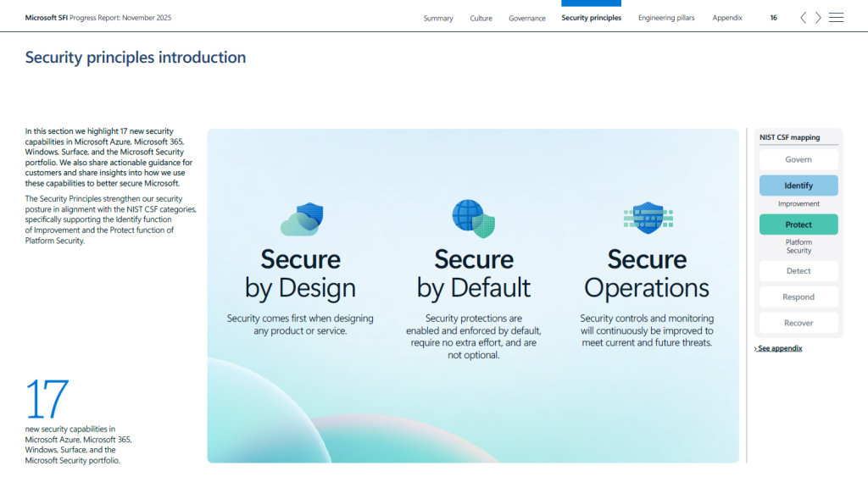The image size is (868, 488).
Task: Click the Detect function button
Action: tap(798, 271)
